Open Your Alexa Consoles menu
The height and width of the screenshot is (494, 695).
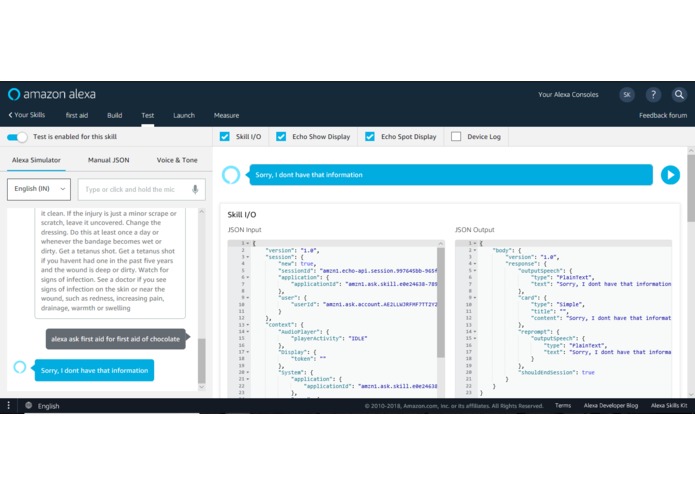[x=568, y=94]
